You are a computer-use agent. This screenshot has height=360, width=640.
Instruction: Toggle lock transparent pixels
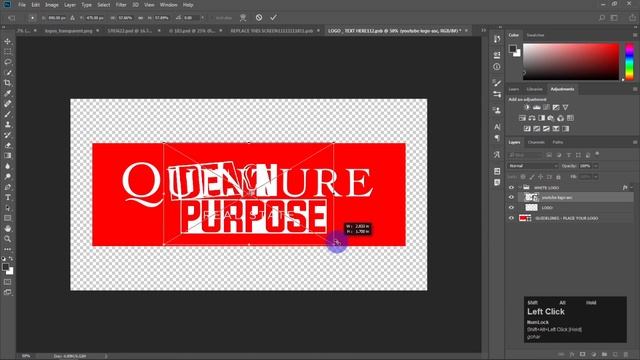(x=523, y=177)
